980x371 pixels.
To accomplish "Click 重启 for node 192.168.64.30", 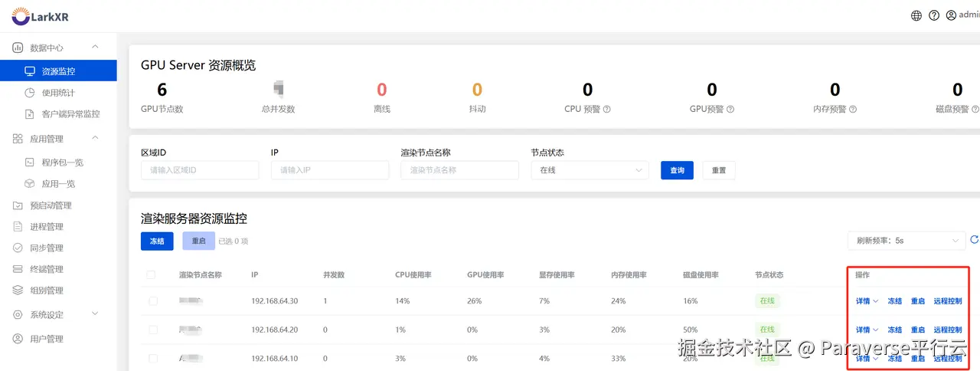I will coord(918,301).
